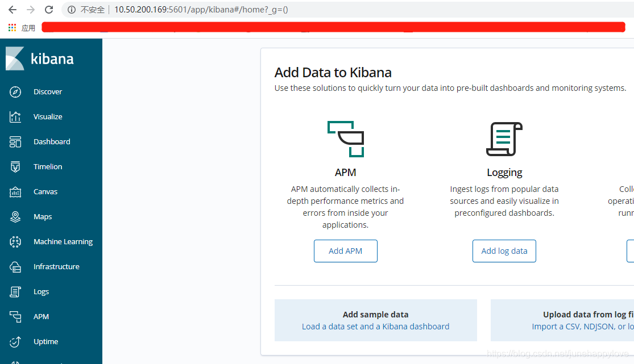The width and height of the screenshot is (634, 364).
Task: Go forward with browser forward arrow
Action: [31, 10]
